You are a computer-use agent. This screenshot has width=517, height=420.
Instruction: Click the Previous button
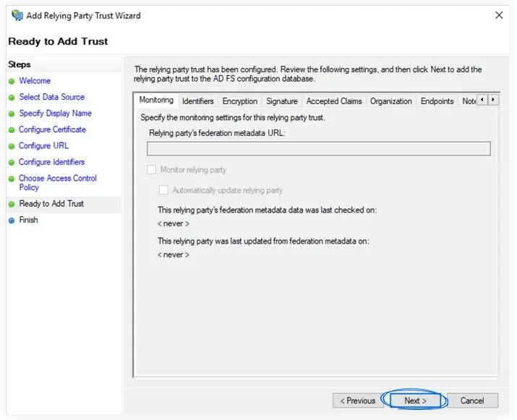point(358,400)
